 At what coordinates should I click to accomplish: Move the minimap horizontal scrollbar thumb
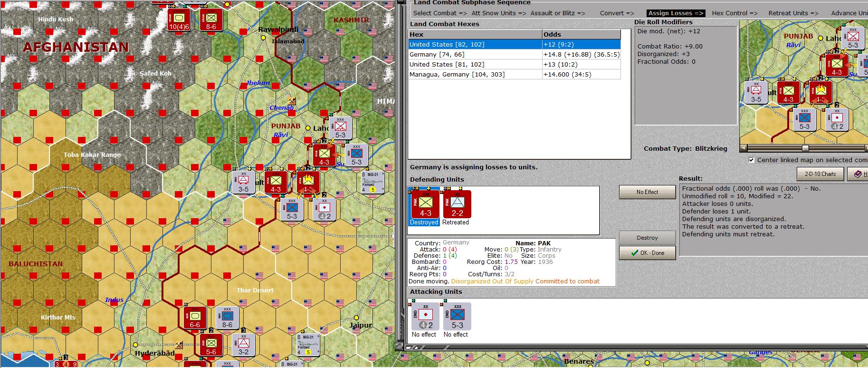[x=805, y=148]
